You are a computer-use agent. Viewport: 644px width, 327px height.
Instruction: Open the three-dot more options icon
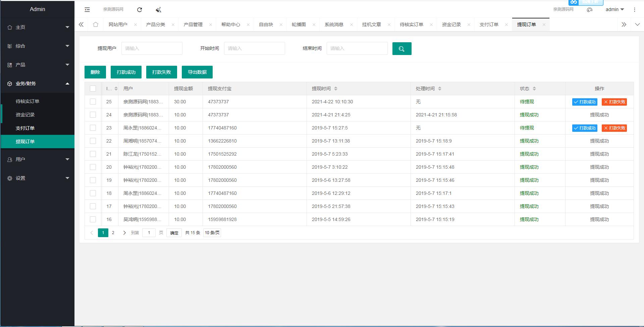click(x=634, y=10)
